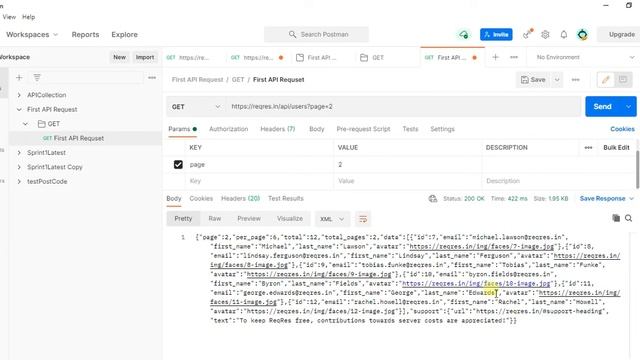This screenshot has height=360, width=640.
Task: Select the Preview response view
Action: tap(249, 219)
